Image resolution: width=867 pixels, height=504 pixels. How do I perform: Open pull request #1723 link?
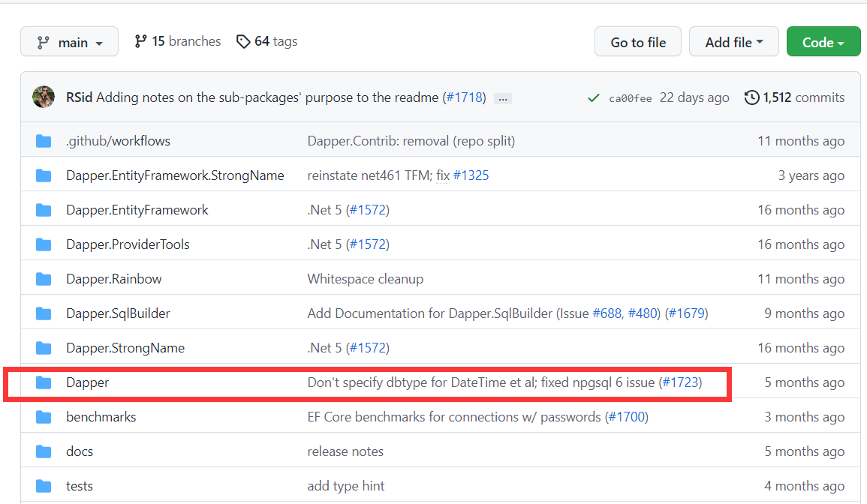(681, 382)
